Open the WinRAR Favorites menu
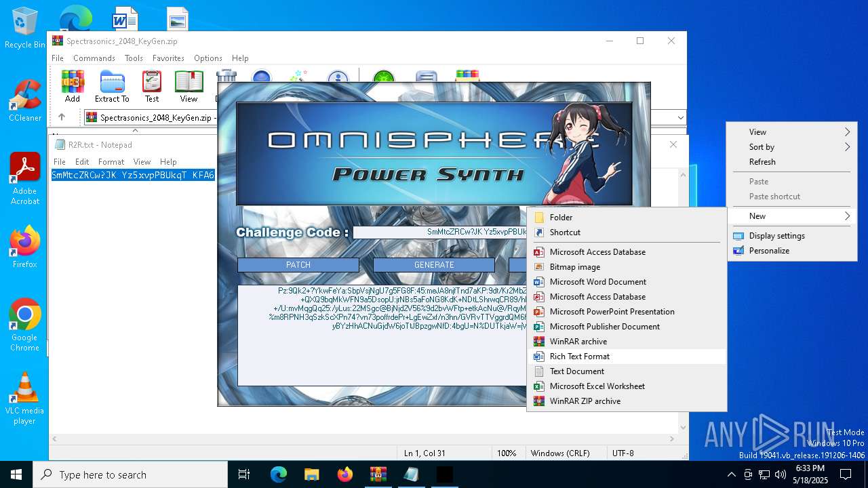The image size is (868, 488). point(168,58)
